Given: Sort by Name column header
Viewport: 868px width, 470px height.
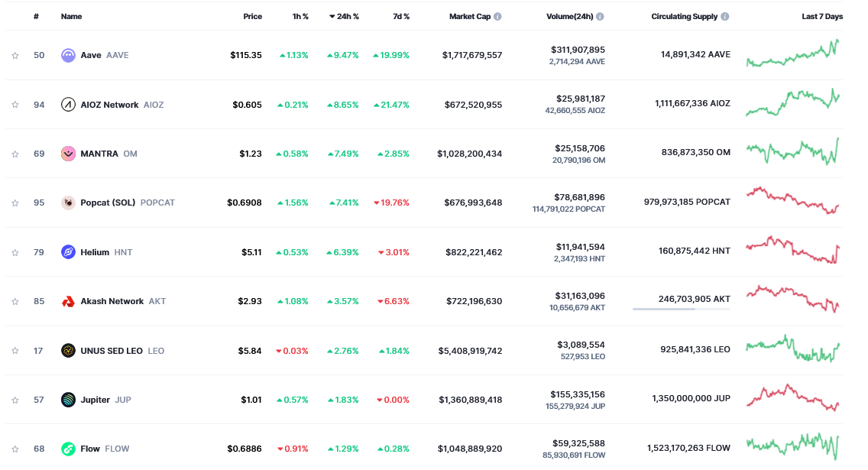Looking at the screenshot, I should coord(71,17).
